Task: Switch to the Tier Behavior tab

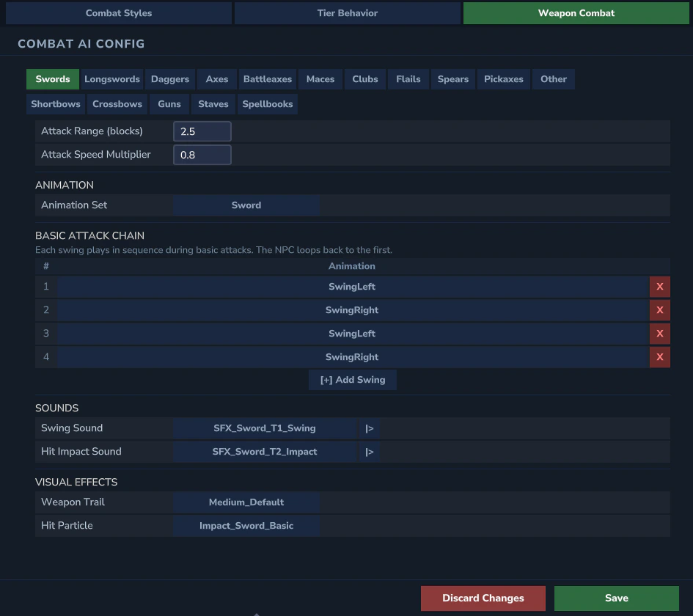Action: click(x=347, y=12)
